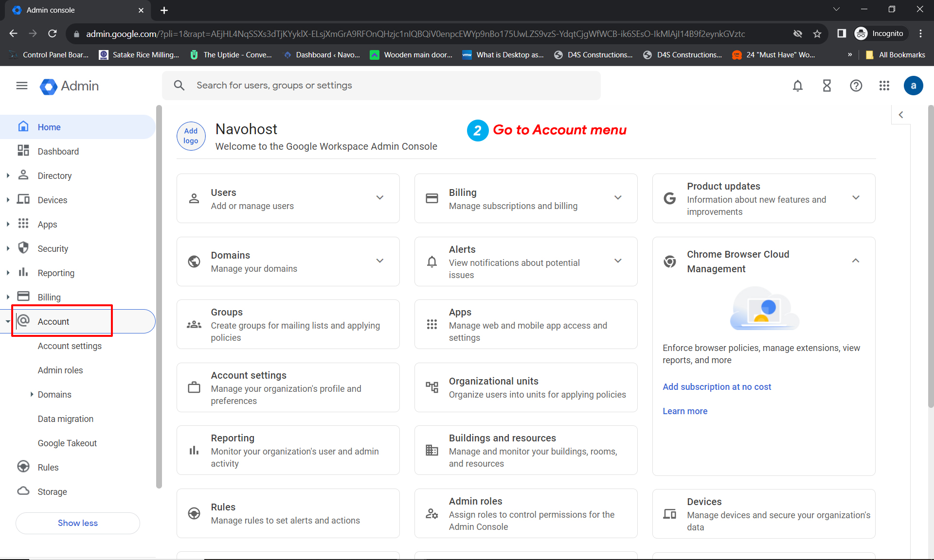Click the search users and groups field
934x560 pixels.
coord(341,85)
